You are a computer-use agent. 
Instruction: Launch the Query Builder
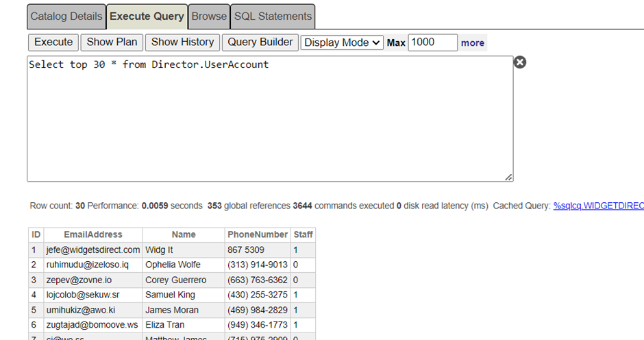click(x=260, y=42)
